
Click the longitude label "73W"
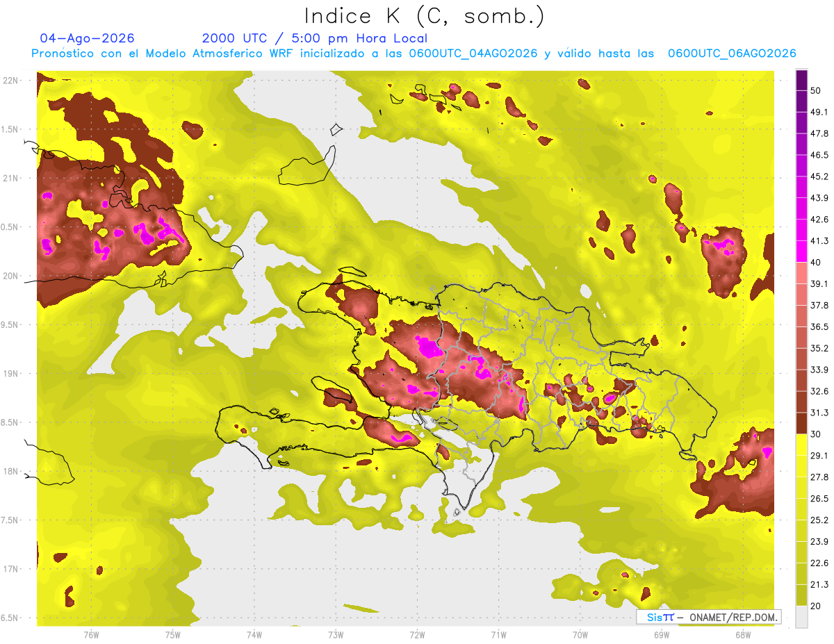(x=336, y=635)
